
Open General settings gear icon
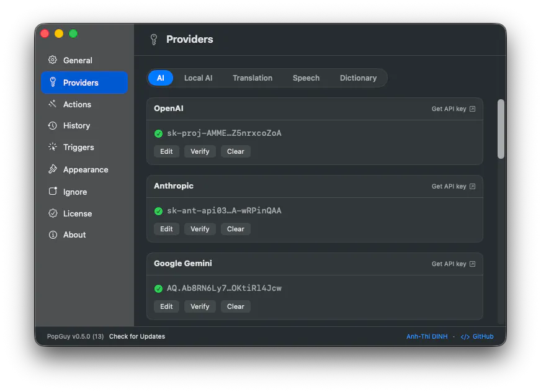pyautogui.click(x=53, y=60)
